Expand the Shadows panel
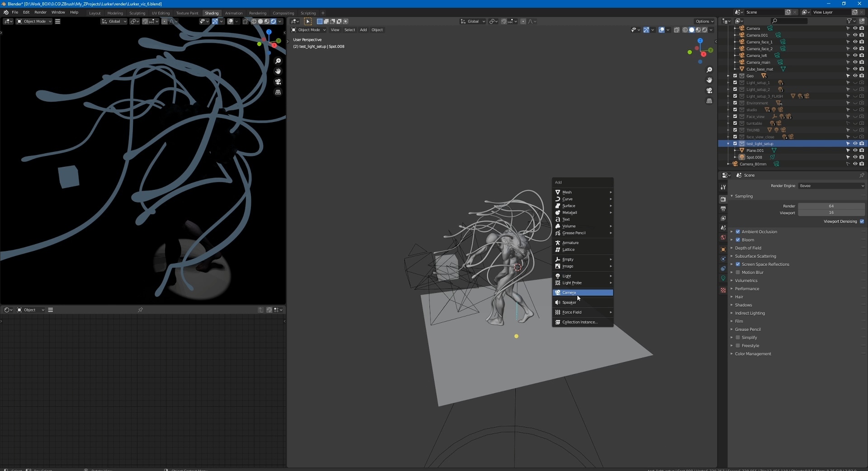Viewport: 868px width, 471px height. click(743, 305)
